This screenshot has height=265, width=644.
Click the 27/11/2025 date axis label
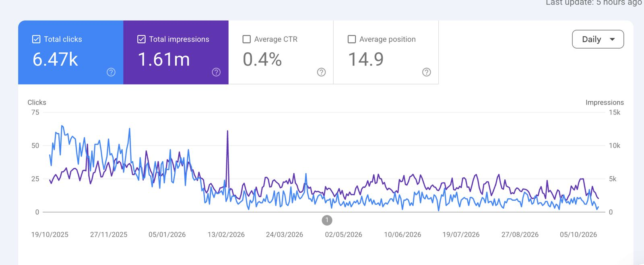(109, 234)
